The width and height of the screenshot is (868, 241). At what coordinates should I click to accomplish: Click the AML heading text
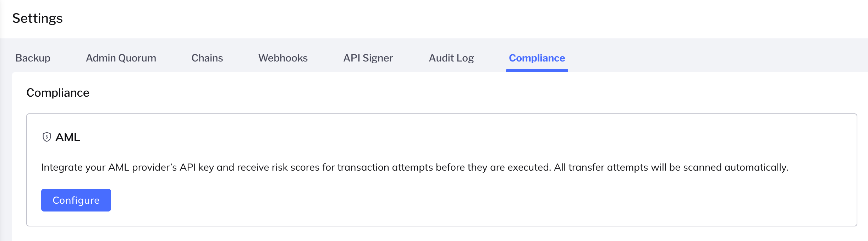pos(68,137)
